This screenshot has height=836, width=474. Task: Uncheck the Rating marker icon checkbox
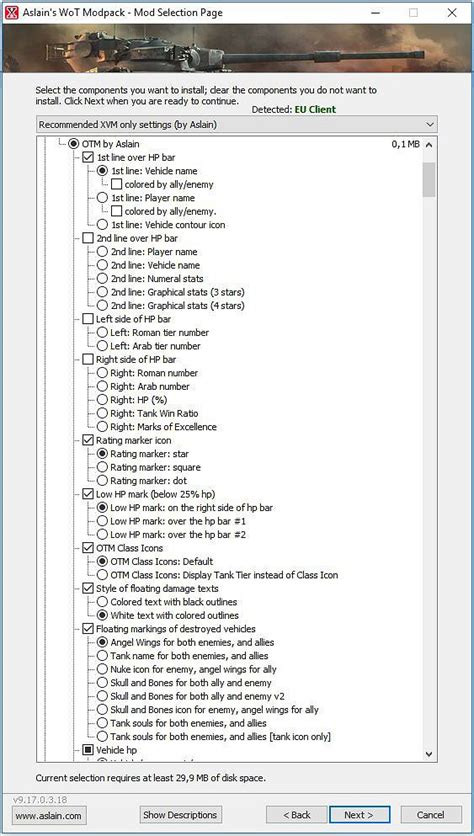(x=88, y=440)
